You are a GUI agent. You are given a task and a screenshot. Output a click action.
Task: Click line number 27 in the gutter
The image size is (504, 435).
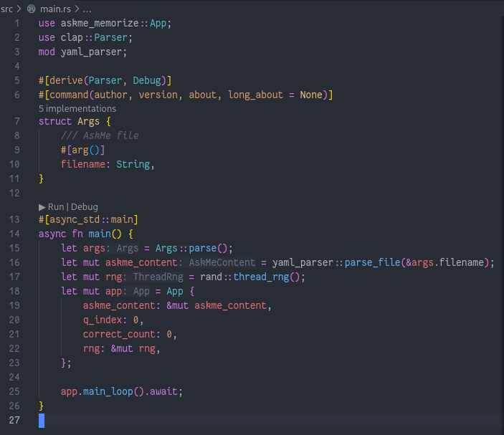pos(14,420)
